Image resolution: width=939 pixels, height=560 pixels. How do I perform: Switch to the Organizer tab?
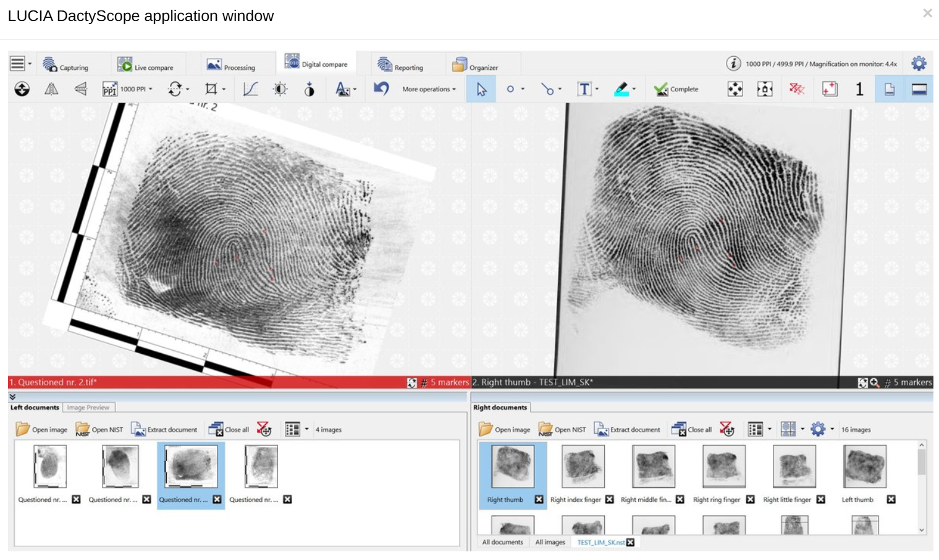click(x=474, y=64)
